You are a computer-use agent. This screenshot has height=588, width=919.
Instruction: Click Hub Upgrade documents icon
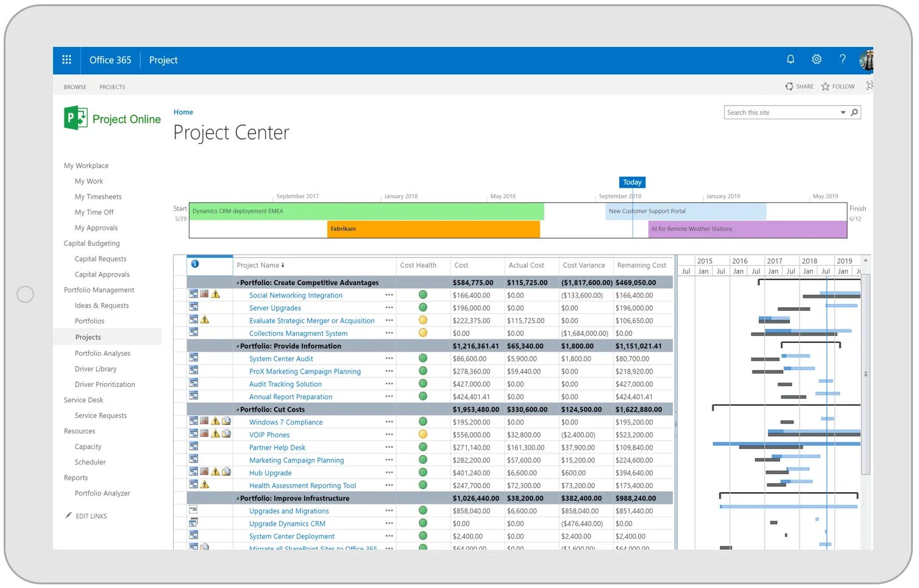tap(226, 471)
